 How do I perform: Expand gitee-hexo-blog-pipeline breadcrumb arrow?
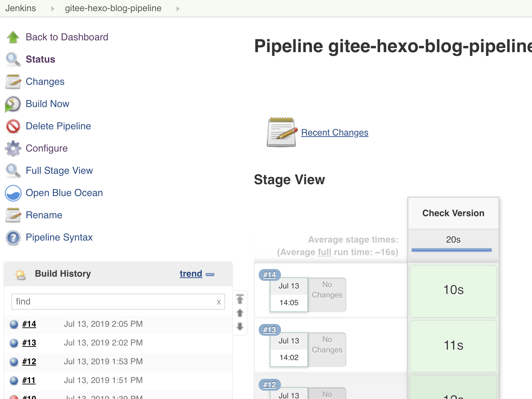[x=178, y=8]
